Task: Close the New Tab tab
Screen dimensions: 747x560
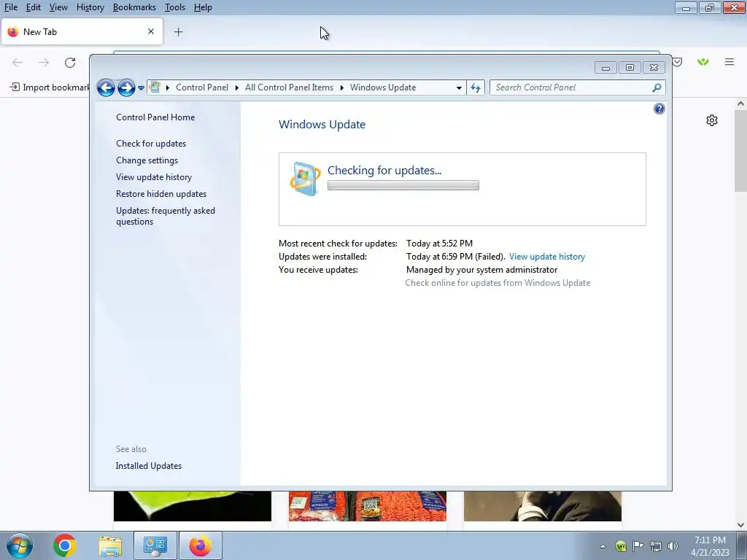Action: pyautogui.click(x=151, y=31)
